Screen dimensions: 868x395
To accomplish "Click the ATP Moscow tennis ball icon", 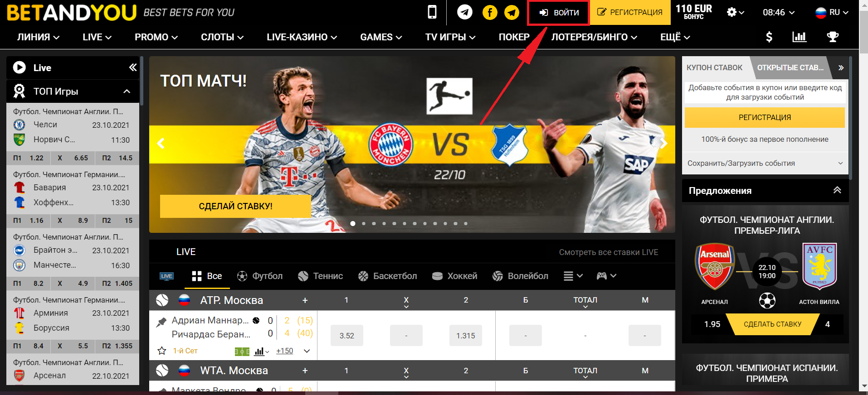I will coord(162,300).
